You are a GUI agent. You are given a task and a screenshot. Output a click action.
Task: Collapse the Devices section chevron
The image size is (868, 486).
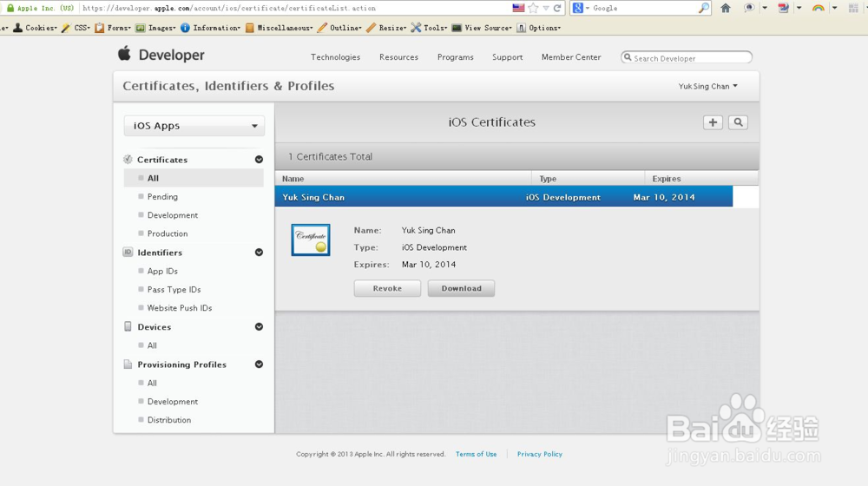[x=259, y=326]
